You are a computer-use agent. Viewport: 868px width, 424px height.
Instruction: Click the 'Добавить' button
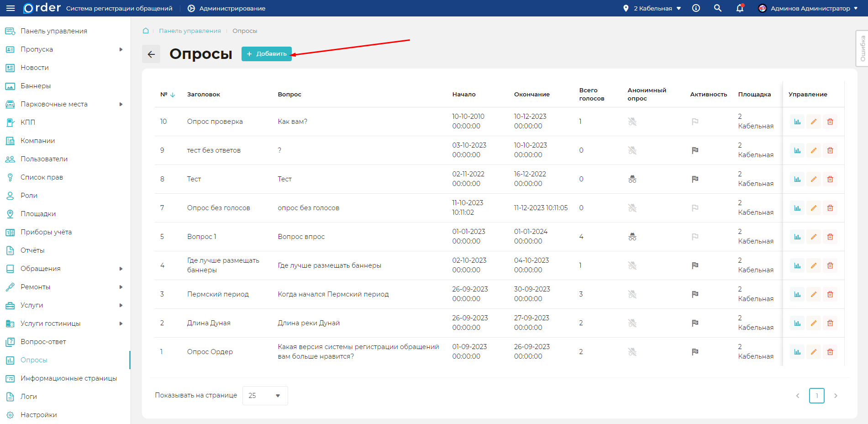[267, 54]
